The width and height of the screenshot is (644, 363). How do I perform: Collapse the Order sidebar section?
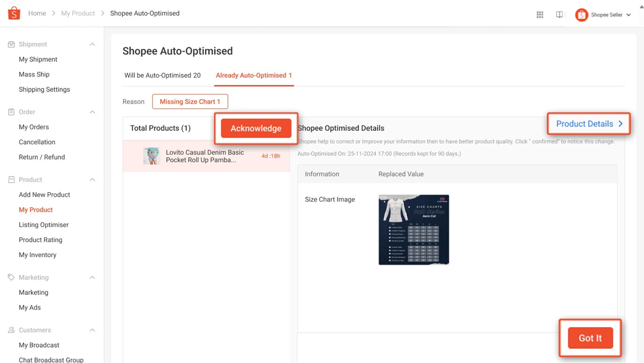92,112
